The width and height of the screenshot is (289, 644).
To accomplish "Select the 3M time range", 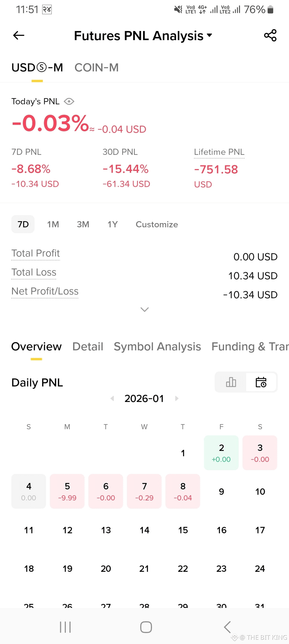I will click(83, 224).
